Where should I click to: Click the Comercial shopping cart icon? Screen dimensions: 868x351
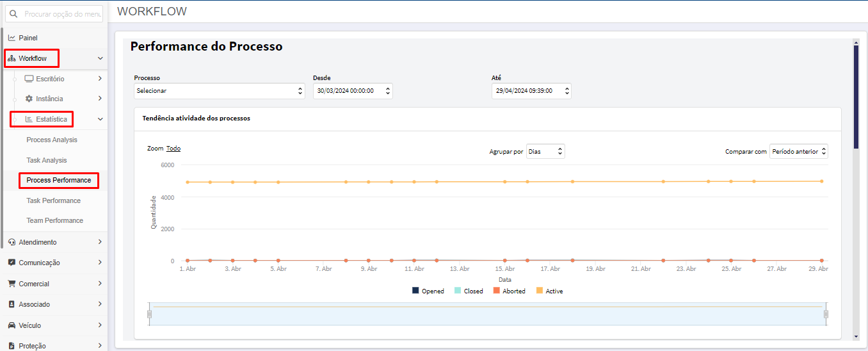click(x=12, y=284)
